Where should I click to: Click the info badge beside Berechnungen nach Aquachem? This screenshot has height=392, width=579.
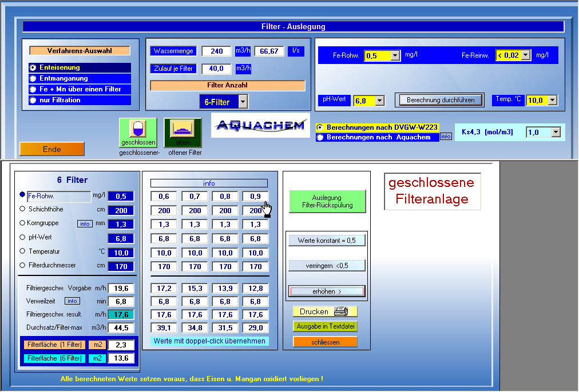pyautogui.click(x=445, y=137)
